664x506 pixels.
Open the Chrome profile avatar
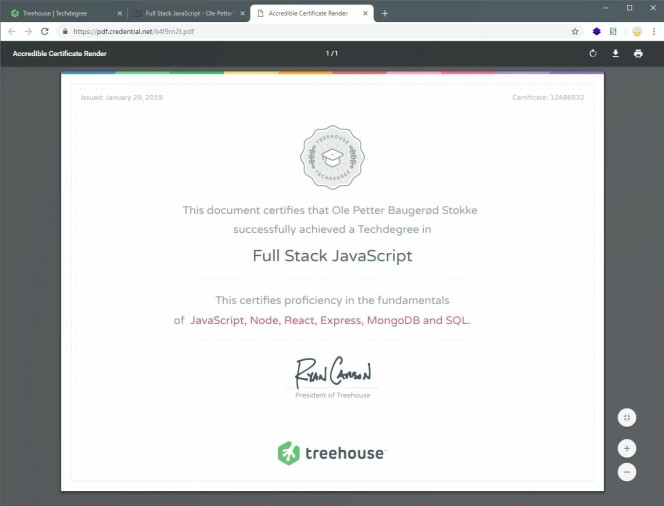(x=637, y=32)
